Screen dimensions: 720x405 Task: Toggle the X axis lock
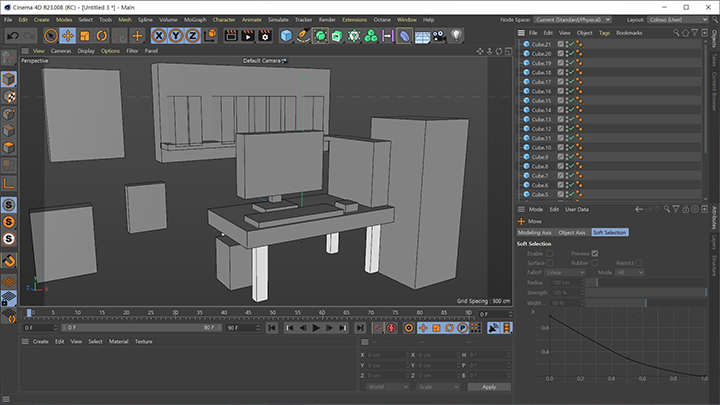(159, 36)
